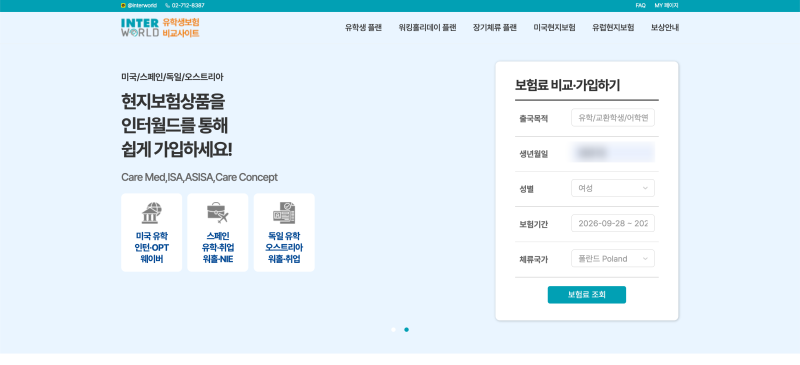Open the 보상안내 menu
Image resolution: width=800 pixels, height=365 pixels.
665,28
